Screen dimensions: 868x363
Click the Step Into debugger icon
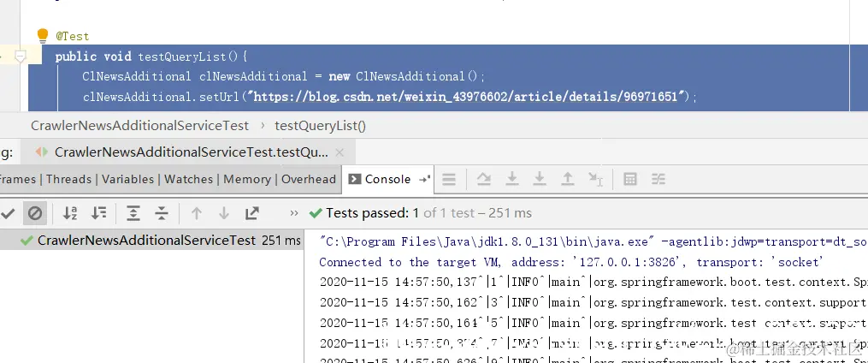click(x=512, y=179)
